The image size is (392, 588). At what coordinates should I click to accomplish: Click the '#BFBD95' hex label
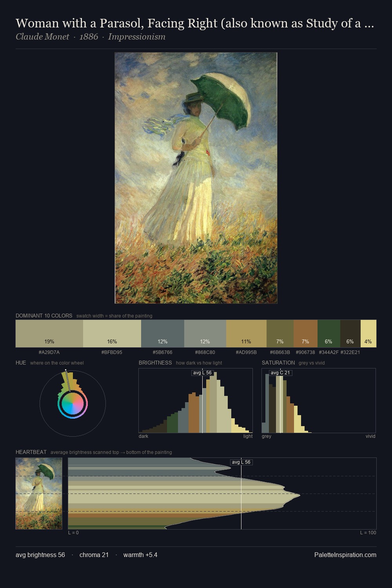pos(112,352)
